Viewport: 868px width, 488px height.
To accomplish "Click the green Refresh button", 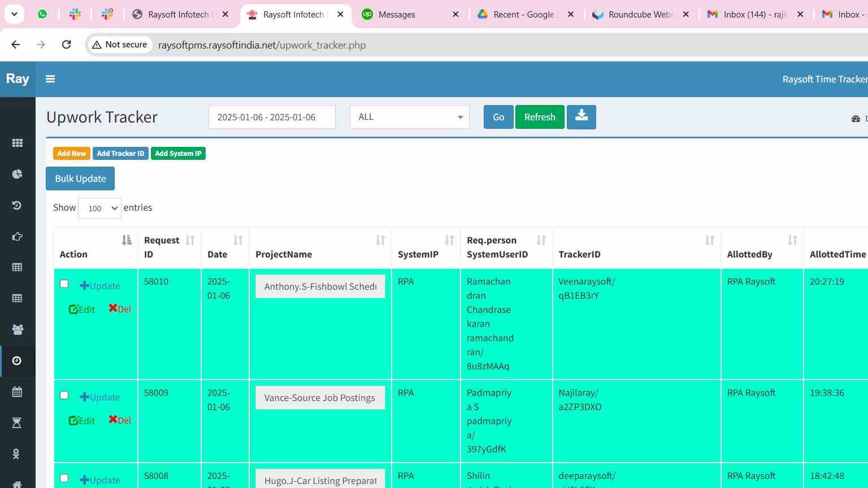I will 539,117.
